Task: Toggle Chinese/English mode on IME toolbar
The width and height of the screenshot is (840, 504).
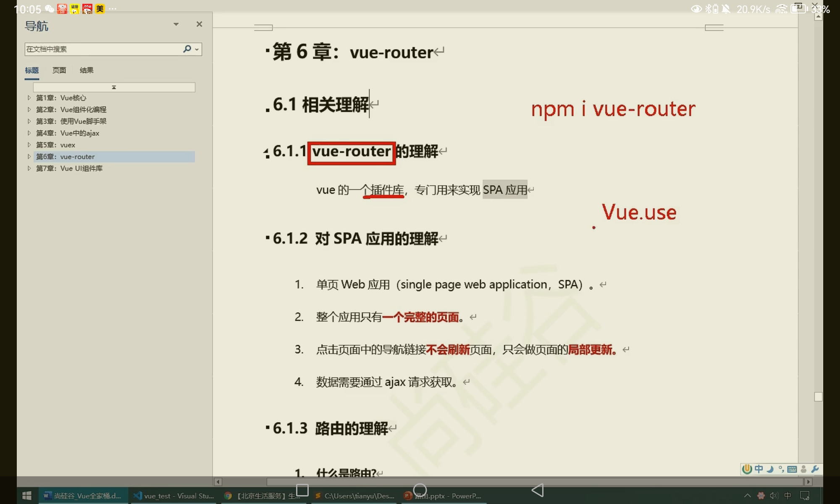Action: click(x=759, y=469)
